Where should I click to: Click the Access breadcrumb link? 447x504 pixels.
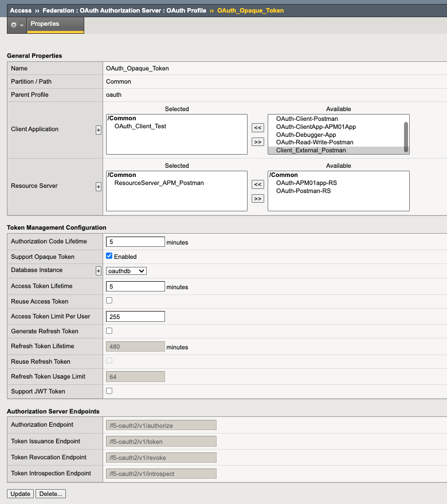pyautogui.click(x=21, y=10)
